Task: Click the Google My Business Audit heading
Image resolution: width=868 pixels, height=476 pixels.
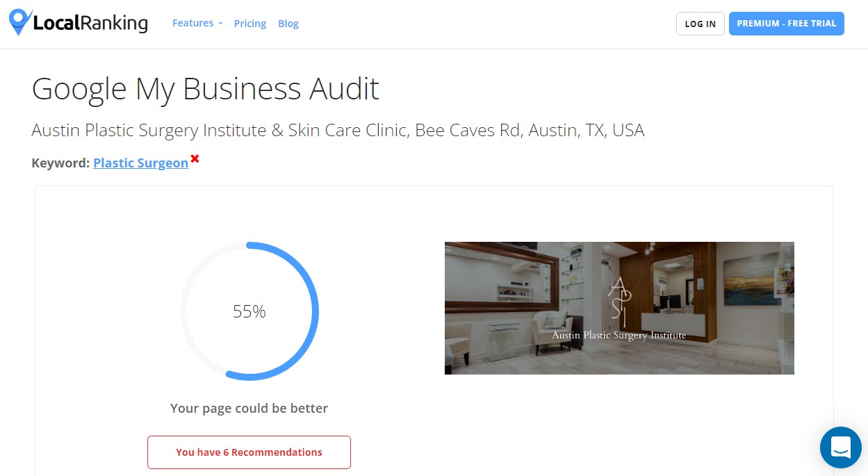Action: (206, 89)
